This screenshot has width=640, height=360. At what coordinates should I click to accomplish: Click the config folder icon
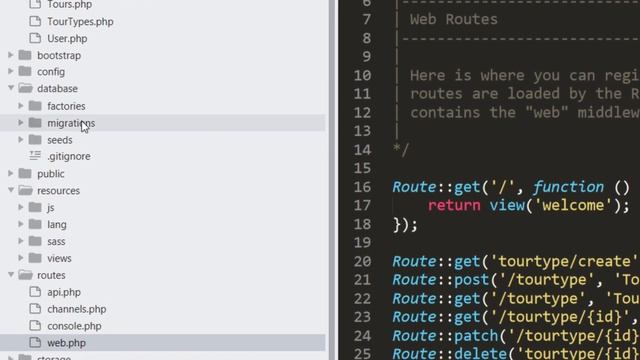25,71
